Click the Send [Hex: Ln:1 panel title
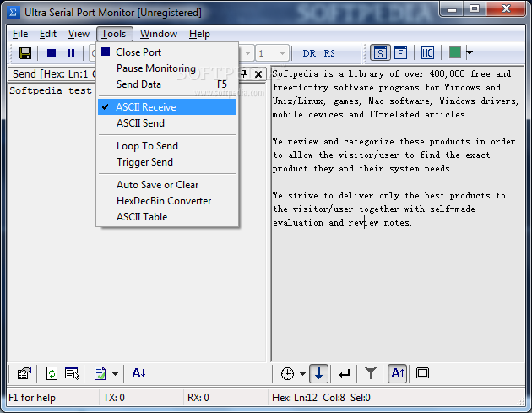The width and height of the screenshot is (532, 413). 54,74
